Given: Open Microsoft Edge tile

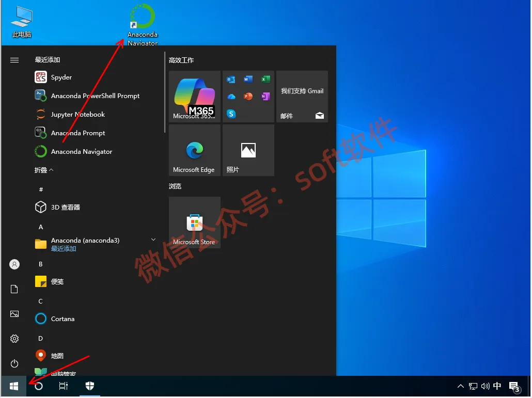Looking at the screenshot, I should tap(195, 150).
